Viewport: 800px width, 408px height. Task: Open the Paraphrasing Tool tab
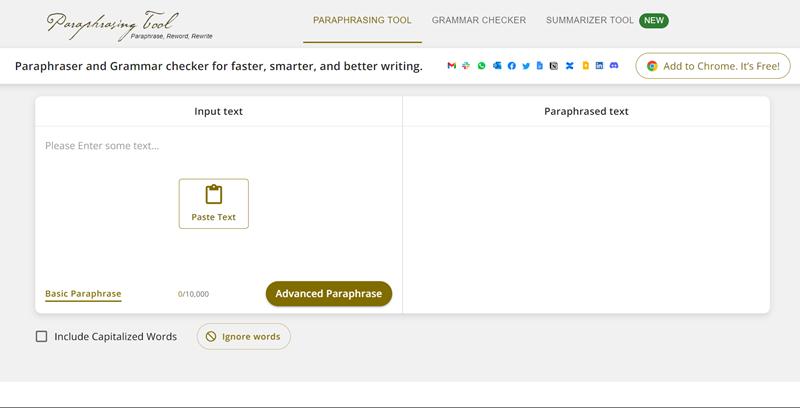tap(362, 20)
